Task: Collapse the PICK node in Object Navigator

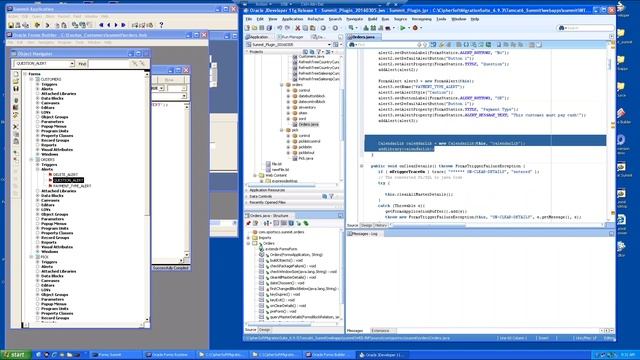Action: pyautogui.click(x=31, y=257)
